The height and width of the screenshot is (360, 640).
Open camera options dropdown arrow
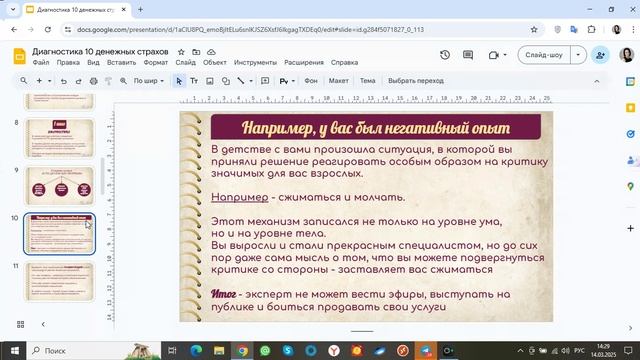[505, 55]
